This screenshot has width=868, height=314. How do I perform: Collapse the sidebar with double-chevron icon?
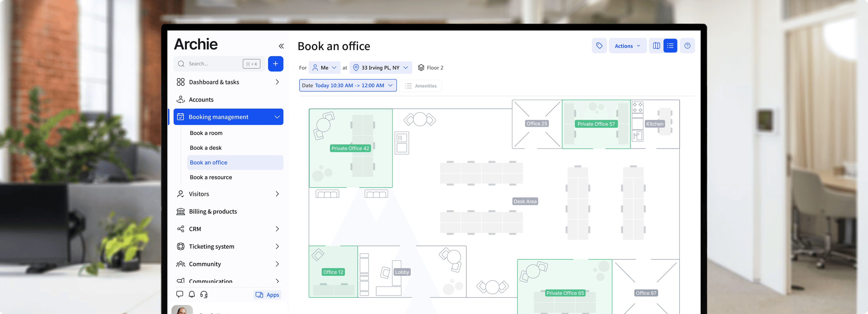pos(281,46)
